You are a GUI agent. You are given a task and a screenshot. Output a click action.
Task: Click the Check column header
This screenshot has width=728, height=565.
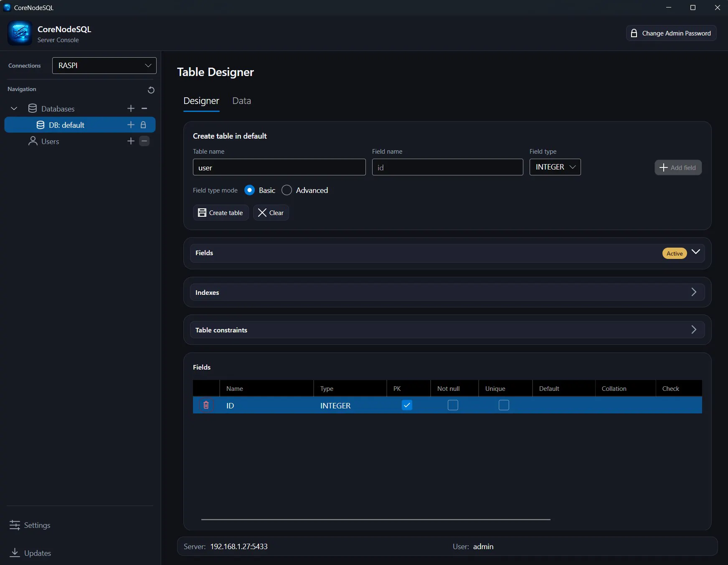click(679, 388)
